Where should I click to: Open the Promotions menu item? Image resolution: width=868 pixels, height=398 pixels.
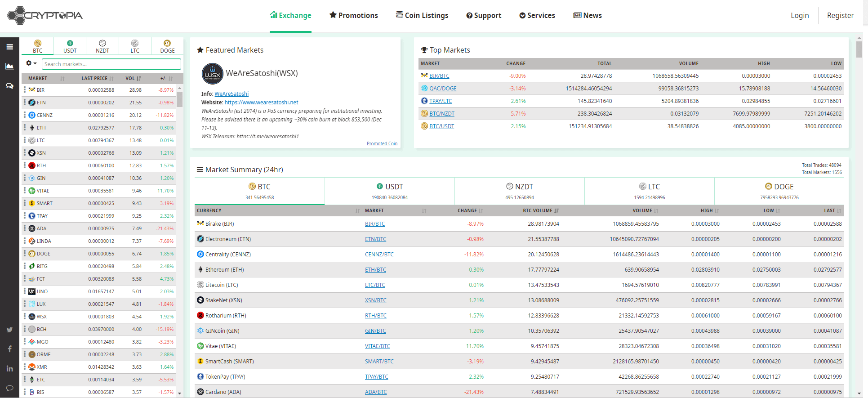click(354, 15)
